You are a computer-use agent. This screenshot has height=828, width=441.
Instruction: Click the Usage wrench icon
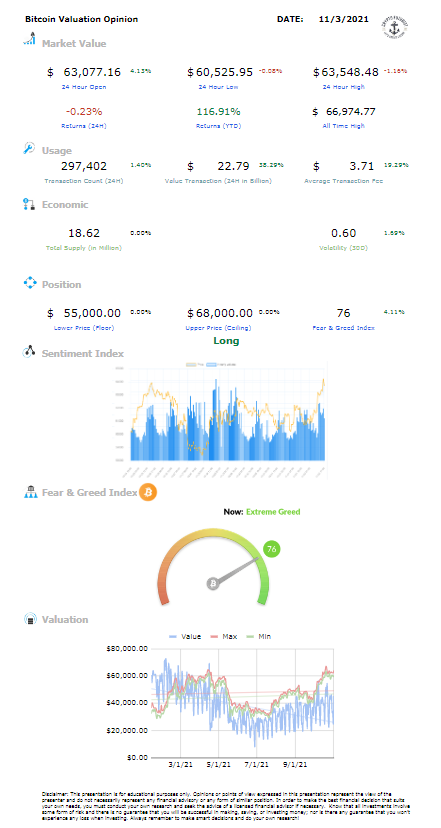(29, 149)
